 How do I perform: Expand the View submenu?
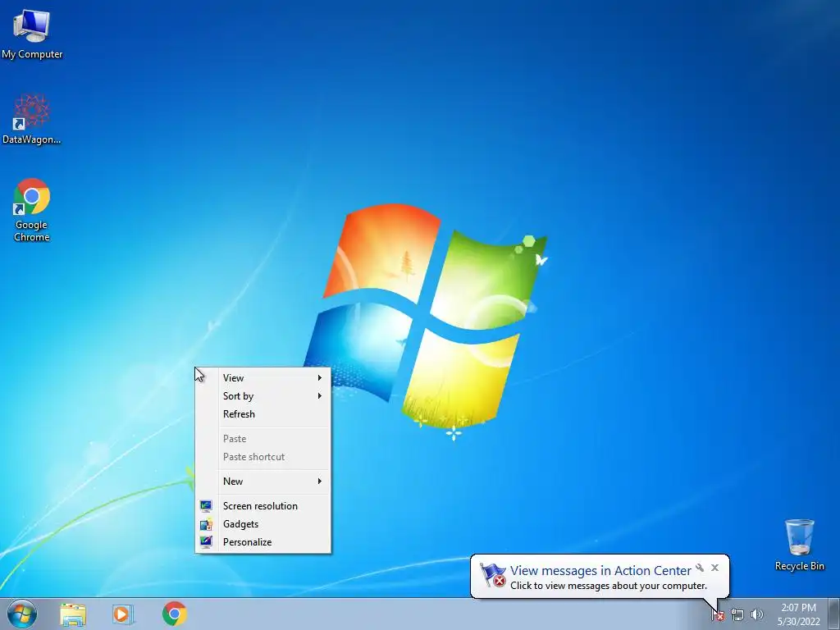click(x=263, y=377)
